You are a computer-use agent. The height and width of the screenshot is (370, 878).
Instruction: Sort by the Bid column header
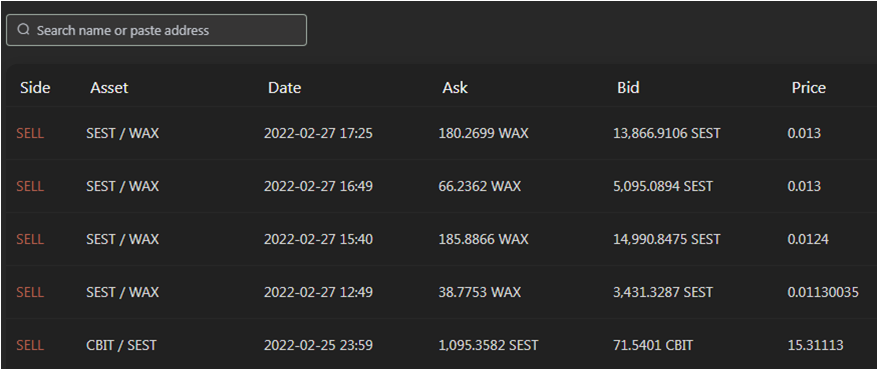click(x=628, y=88)
